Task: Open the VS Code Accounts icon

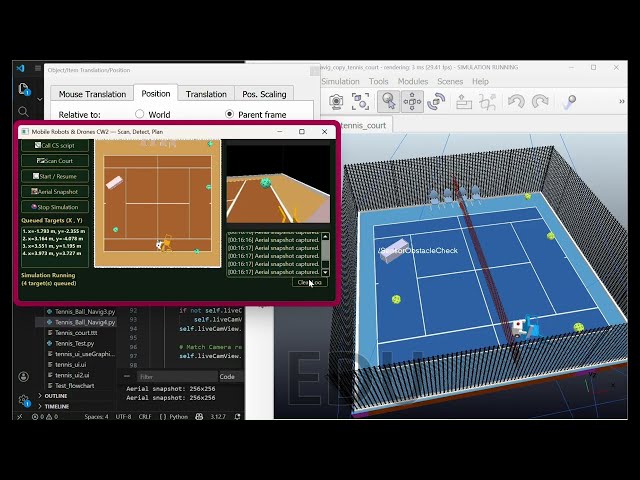Action: (24, 376)
